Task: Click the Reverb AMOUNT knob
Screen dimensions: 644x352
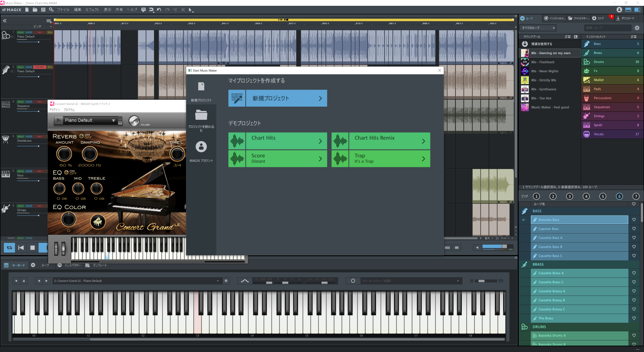Action: click(x=64, y=154)
